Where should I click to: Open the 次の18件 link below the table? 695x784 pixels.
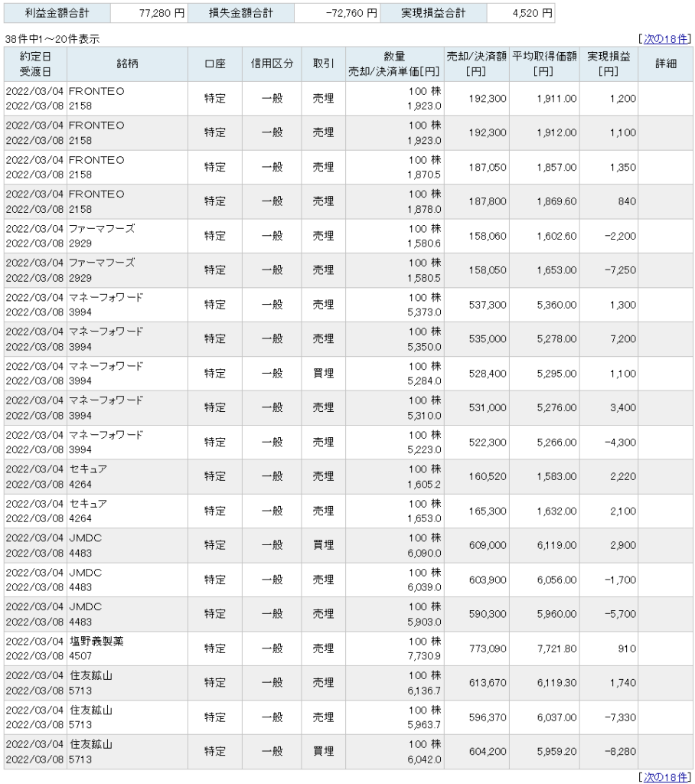[665, 776]
